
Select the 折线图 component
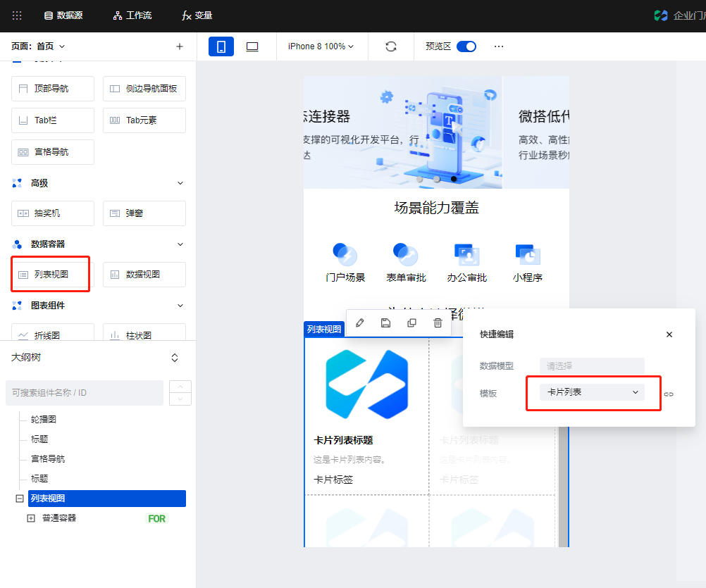tap(53, 332)
